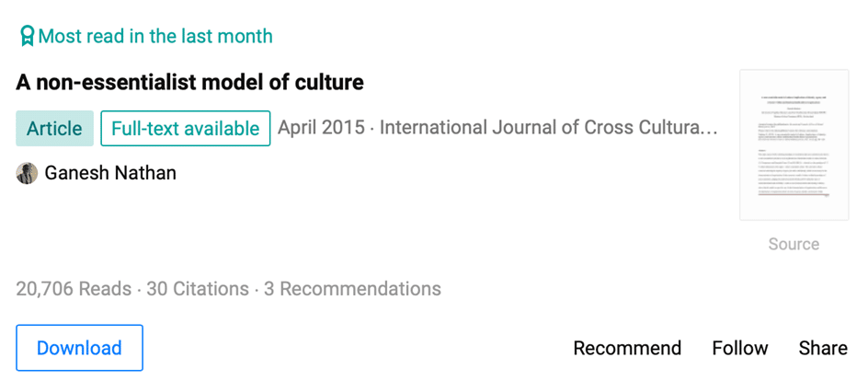This screenshot has width=868, height=392.
Task: Select the Full-text available tag
Action: pos(185,129)
